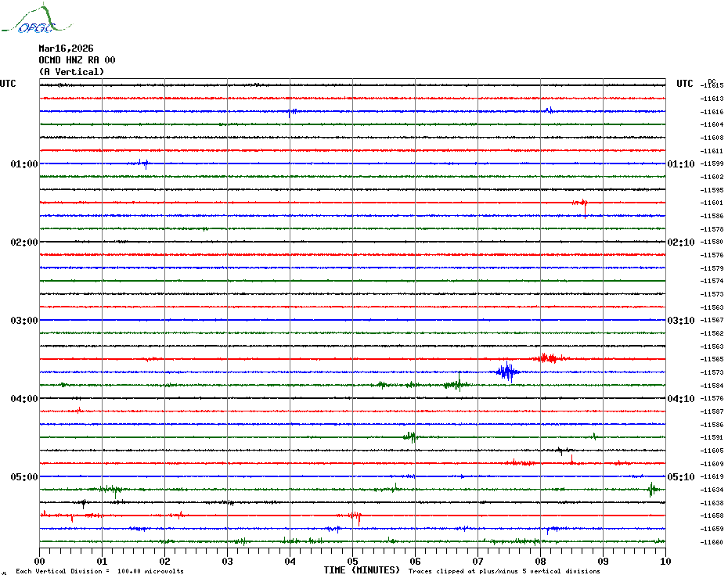
Task: Click the 00 minute tick on x-axis
Action: tap(40, 561)
